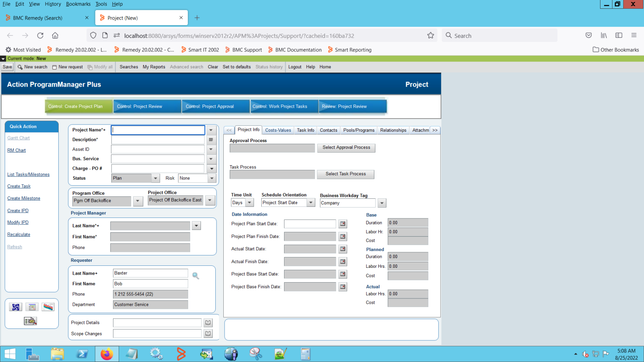Expand the Description field editor icon
Viewport: 644px width, 362px height.
pos(211,140)
